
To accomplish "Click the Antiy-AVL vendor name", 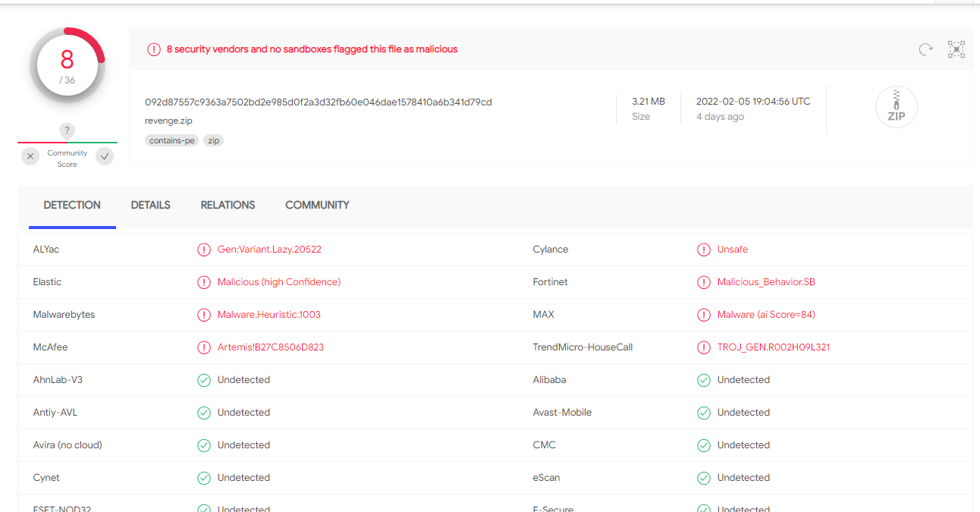I will pos(55,413).
